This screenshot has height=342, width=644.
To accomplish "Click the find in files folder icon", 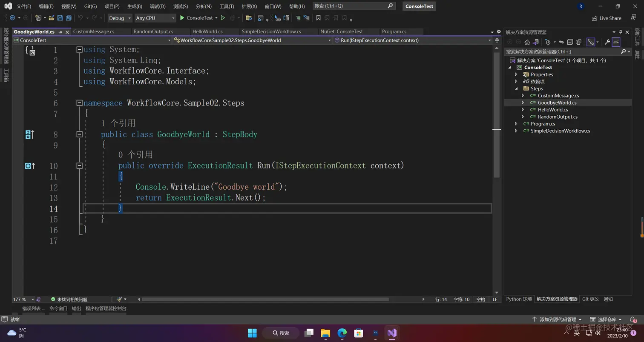I will (248, 18).
